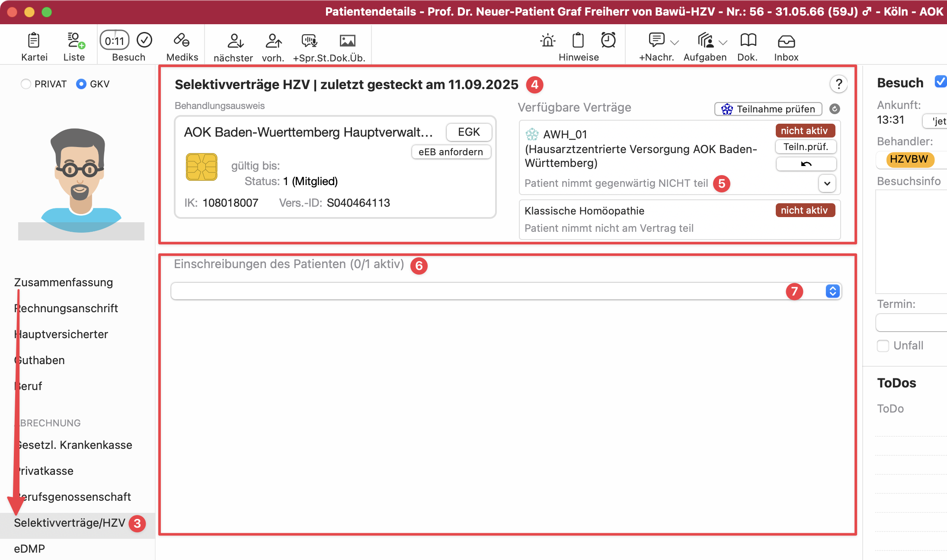Image resolution: width=947 pixels, height=560 pixels.
Task: Open the Kartei clipboard icon
Action: pyautogui.click(x=34, y=41)
